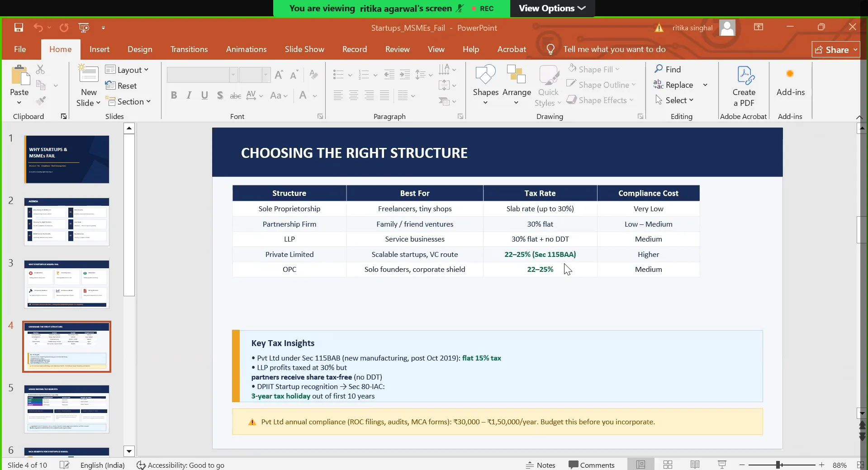Toggle the Notes pane
Viewport: 868px width, 470px height.
(x=541, y=465)
